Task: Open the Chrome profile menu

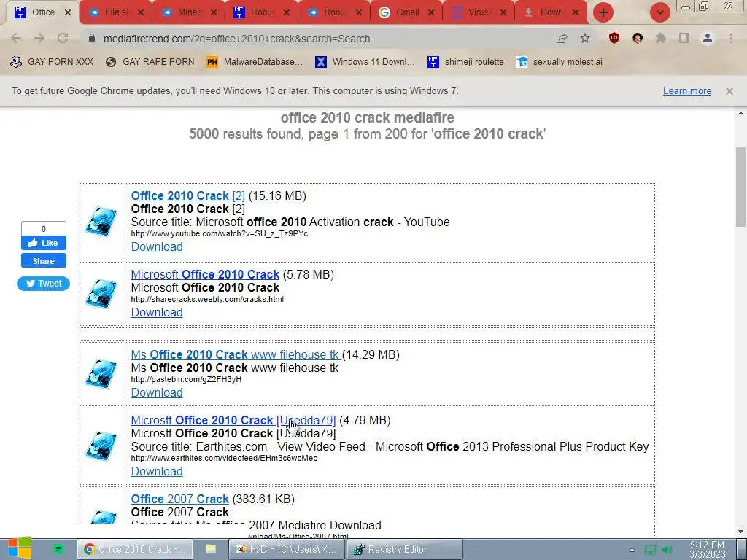Action: [x=708, y=39]
